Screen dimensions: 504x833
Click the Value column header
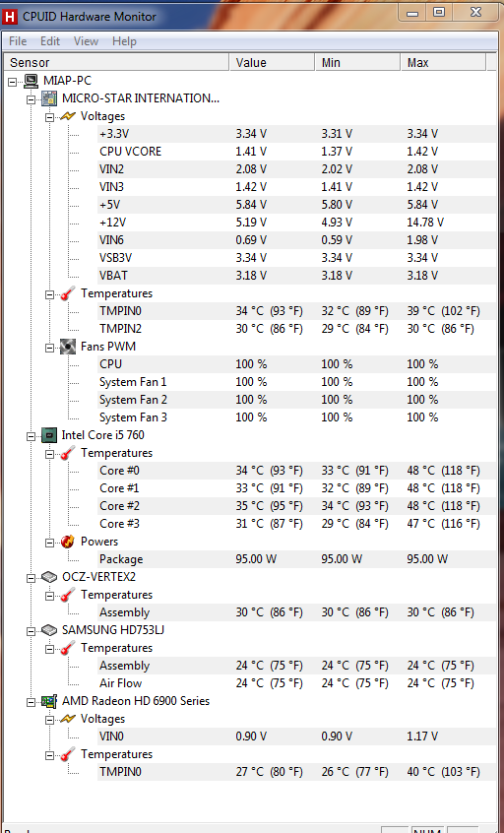coord(272,63)
